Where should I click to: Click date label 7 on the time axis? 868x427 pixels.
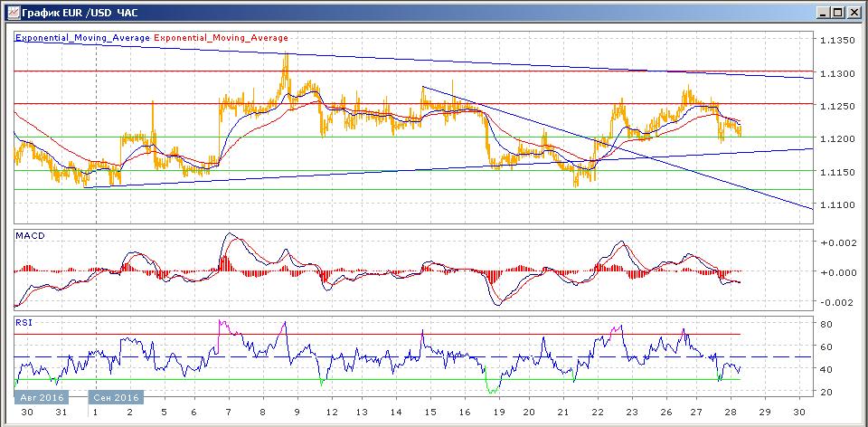pyautogui.click(x=228, y=413)
